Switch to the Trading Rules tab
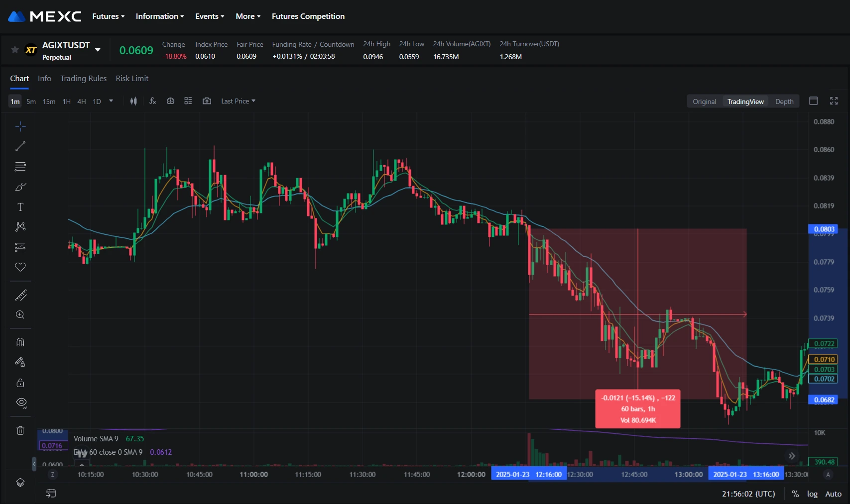The width and height of the screenshot is (850, 504). pyautogui.click(x=83, y=79)
